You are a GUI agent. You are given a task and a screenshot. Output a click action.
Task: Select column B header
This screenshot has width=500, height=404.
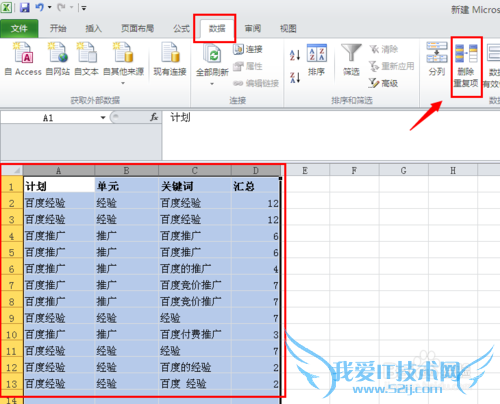pos(127,171)
